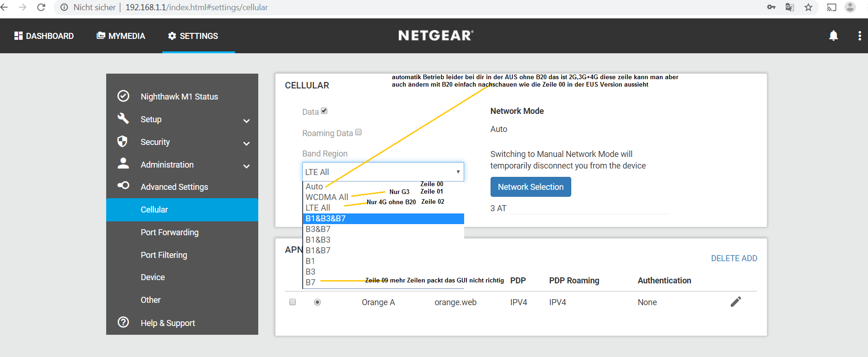868x357 pixels.
Task: Click ADD link in APN section
Action: tap(749, 258)
